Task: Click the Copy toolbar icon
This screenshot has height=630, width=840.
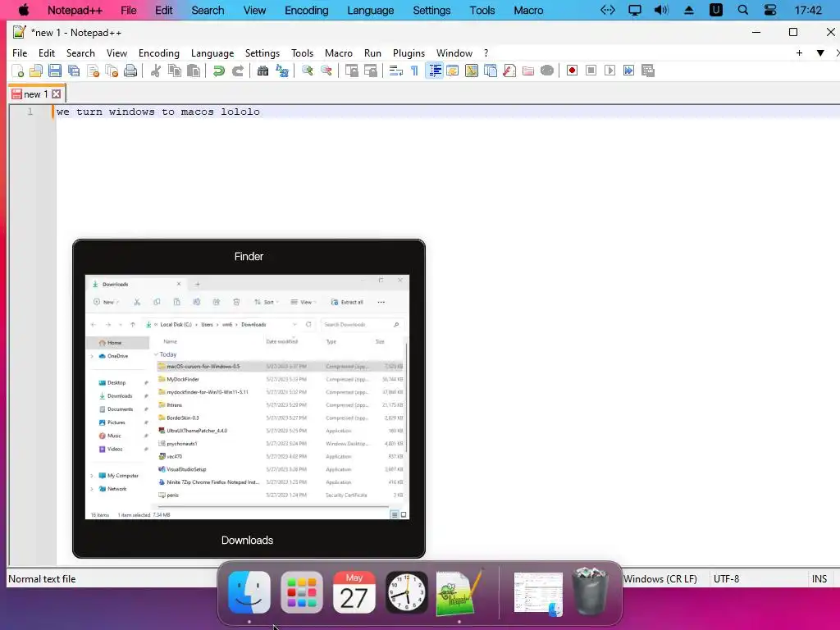Action: click(x=175, y=71)
